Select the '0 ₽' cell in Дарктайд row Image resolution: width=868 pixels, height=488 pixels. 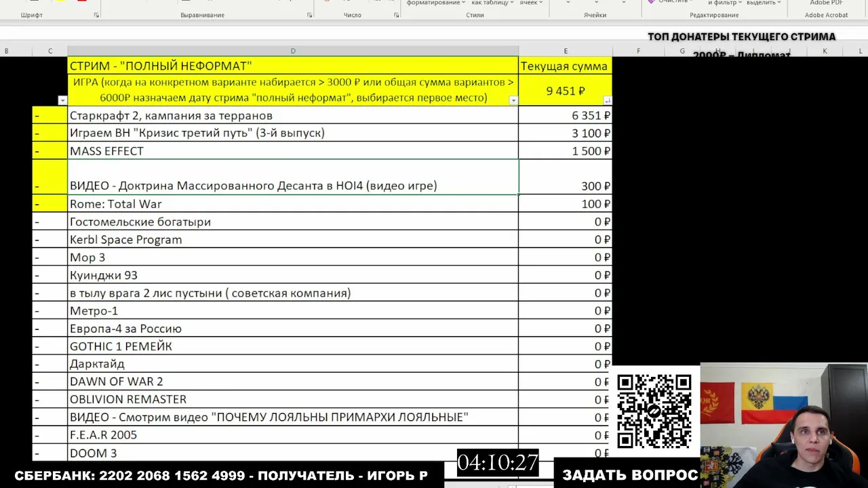point(566,364)
